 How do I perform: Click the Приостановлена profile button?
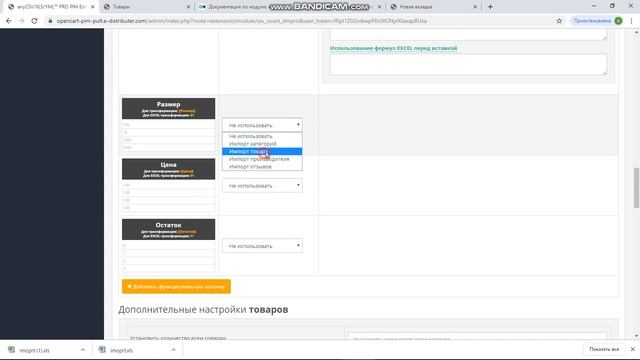[597, 21]
